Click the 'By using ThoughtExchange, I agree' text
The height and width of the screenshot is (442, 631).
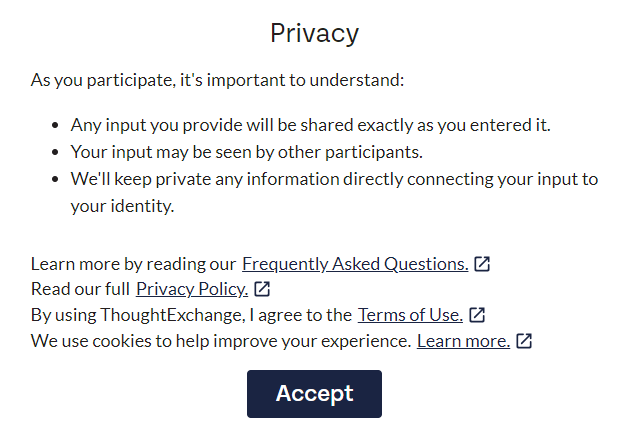(x=191, y=315)
